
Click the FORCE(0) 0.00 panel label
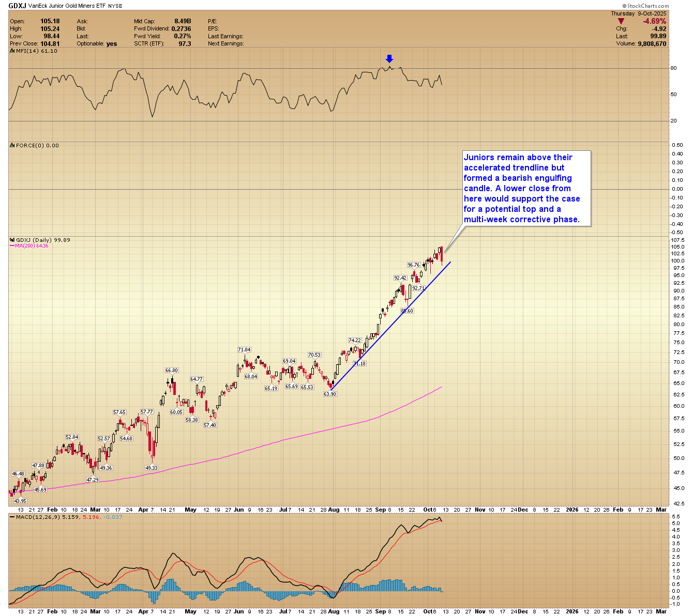point(37,146)
